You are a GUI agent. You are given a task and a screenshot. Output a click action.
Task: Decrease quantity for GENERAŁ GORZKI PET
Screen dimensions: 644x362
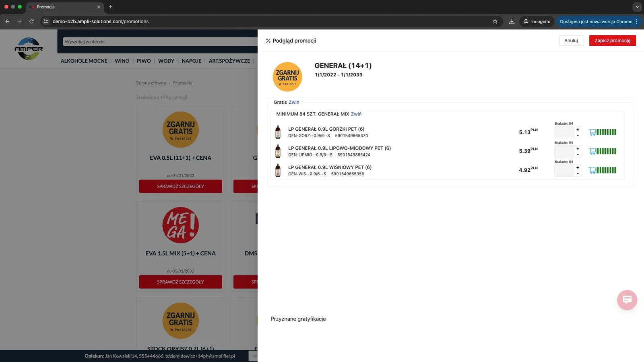578,135
